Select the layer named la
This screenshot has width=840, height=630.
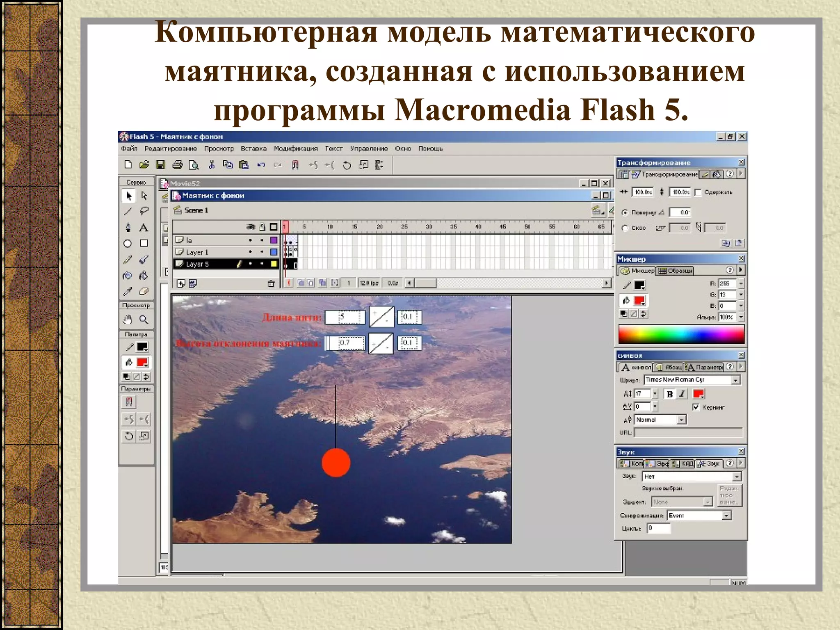tap(189, 240)
